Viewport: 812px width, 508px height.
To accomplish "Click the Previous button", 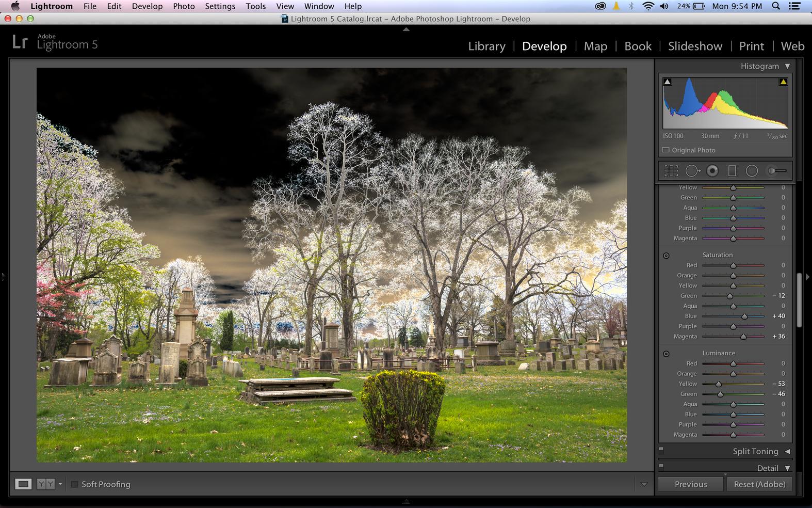I will pyautogui.click(x=690, y=484).
